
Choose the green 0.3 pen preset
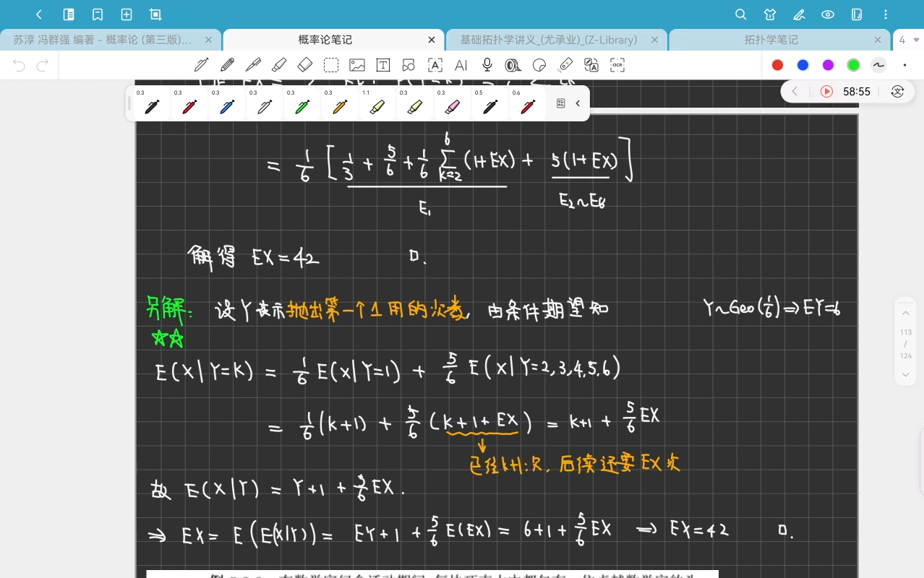tap(302, 103)
